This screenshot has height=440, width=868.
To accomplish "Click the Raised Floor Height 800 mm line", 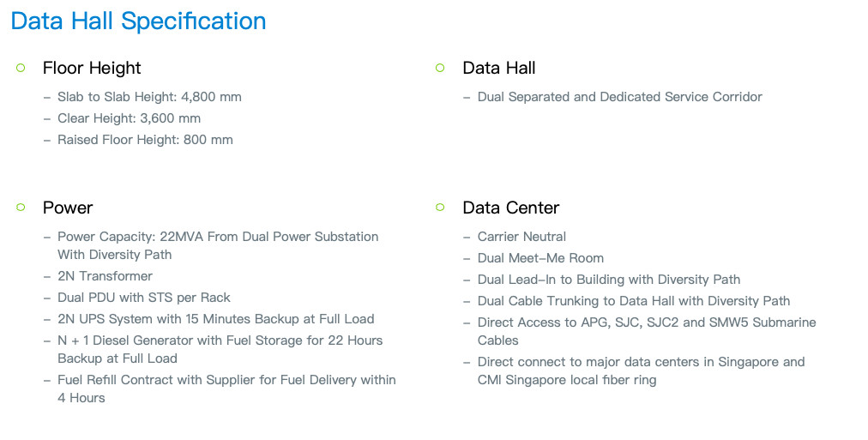I will [x=145, y=140].
